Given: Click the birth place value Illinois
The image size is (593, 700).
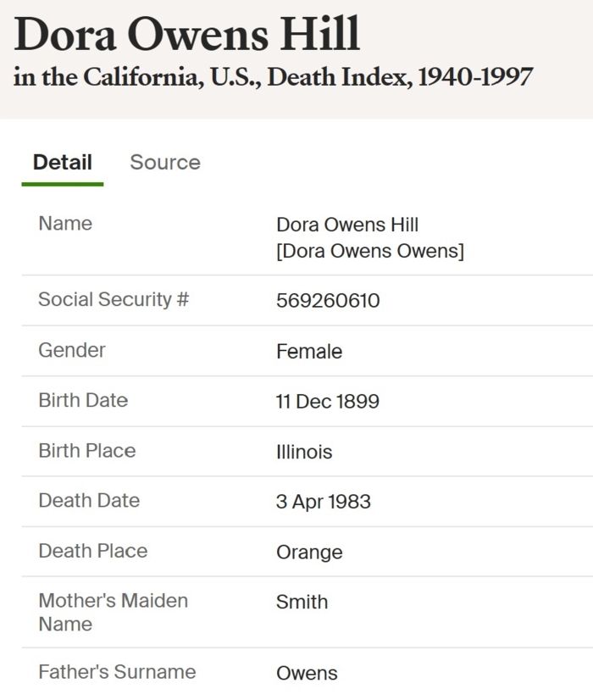Looking at the screenshot, I should 304,453.
